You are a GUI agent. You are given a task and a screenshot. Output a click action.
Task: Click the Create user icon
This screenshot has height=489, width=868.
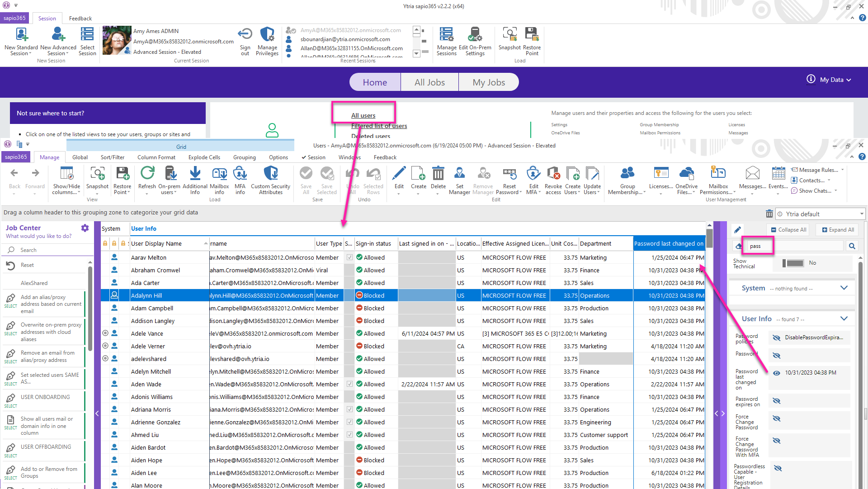click(x=419, y=173)
